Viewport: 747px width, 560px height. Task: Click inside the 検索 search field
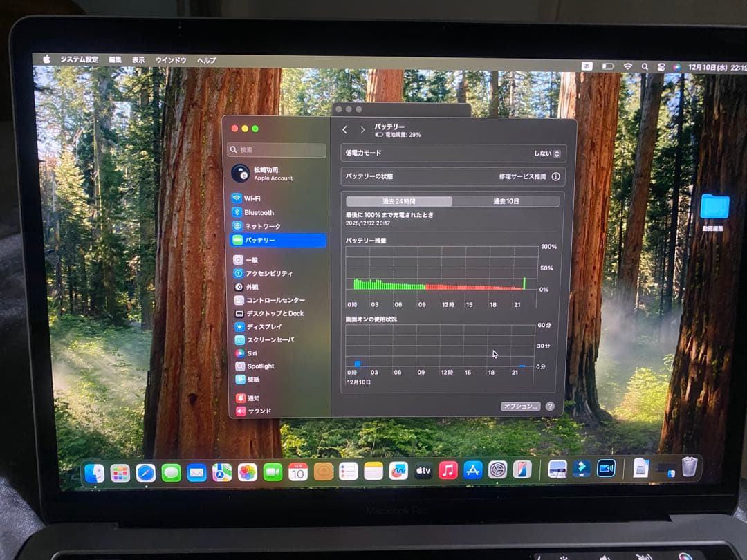[275, 149]
